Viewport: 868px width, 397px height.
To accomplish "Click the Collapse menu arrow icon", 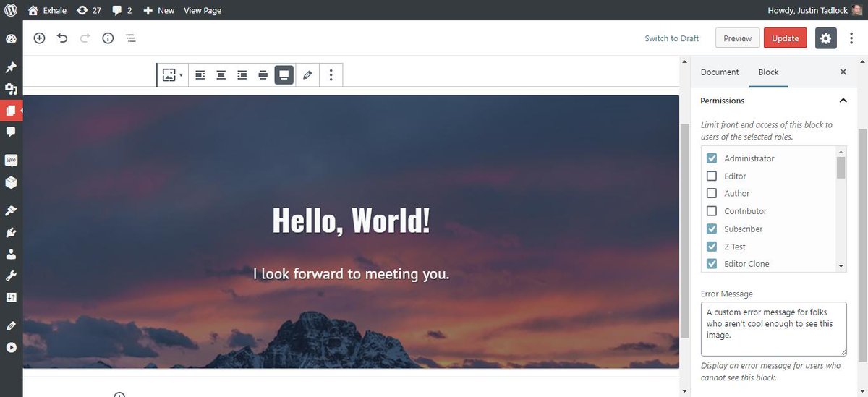I will (11, 347).
